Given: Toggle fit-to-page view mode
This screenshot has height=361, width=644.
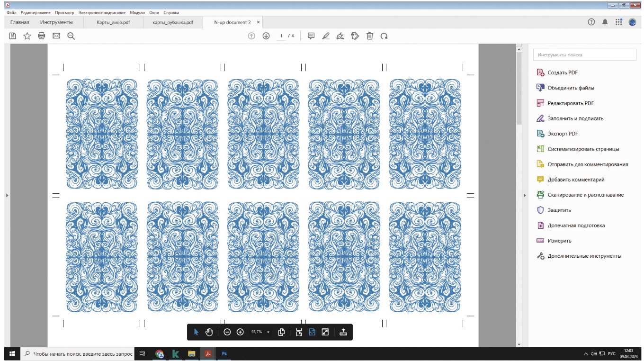Looking at the screenshot, I should click(312, 332).
